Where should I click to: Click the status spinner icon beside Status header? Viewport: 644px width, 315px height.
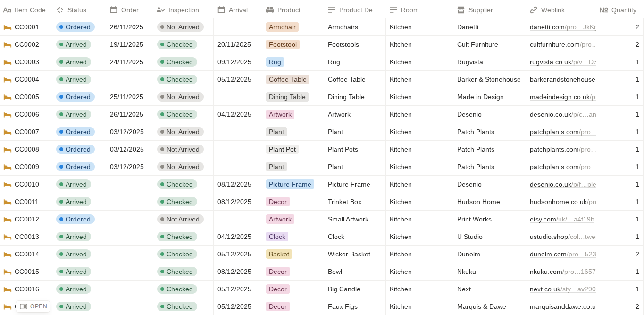[x=59, y=9]
